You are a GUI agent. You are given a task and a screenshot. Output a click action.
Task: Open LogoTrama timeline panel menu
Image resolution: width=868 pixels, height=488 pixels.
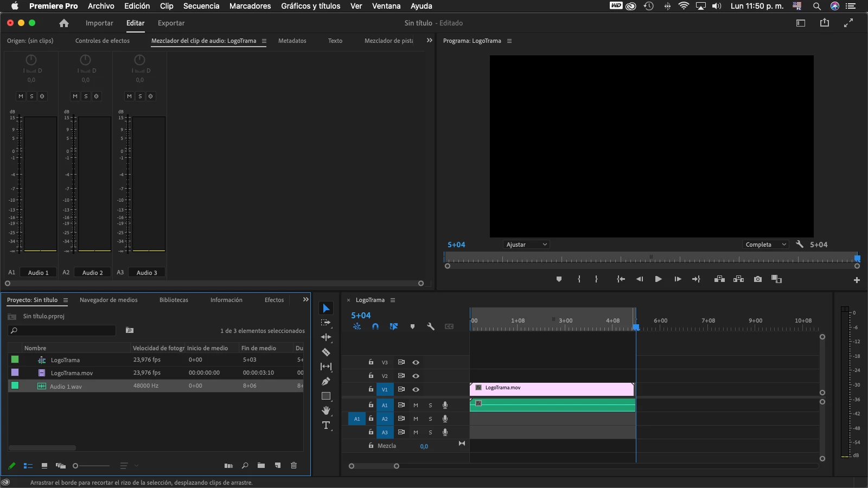tap(393, 300)
